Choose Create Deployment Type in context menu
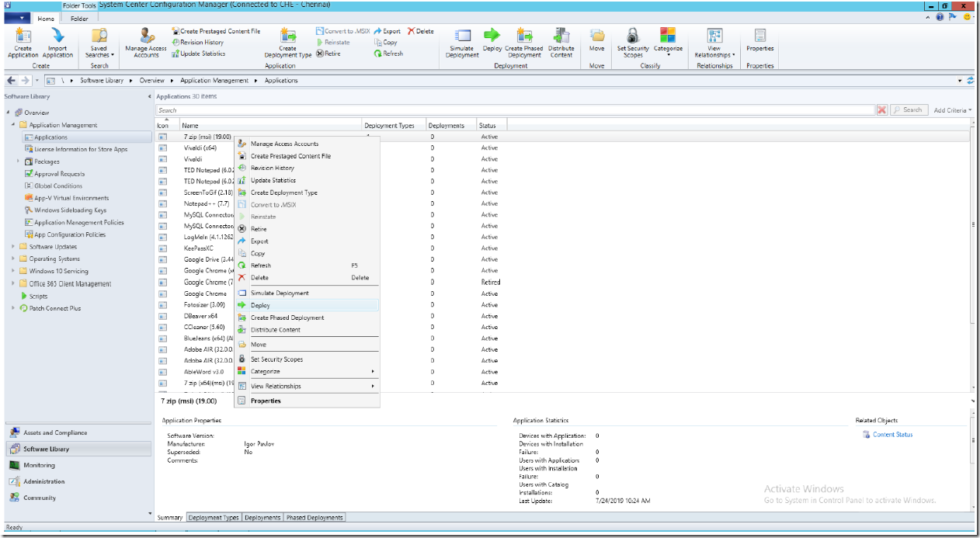 307,193
